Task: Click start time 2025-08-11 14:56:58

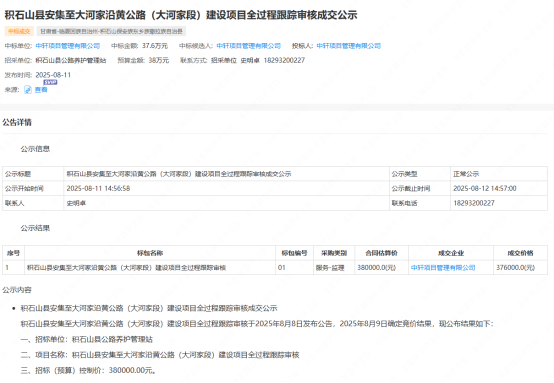Action: click(x=98, y=188)
